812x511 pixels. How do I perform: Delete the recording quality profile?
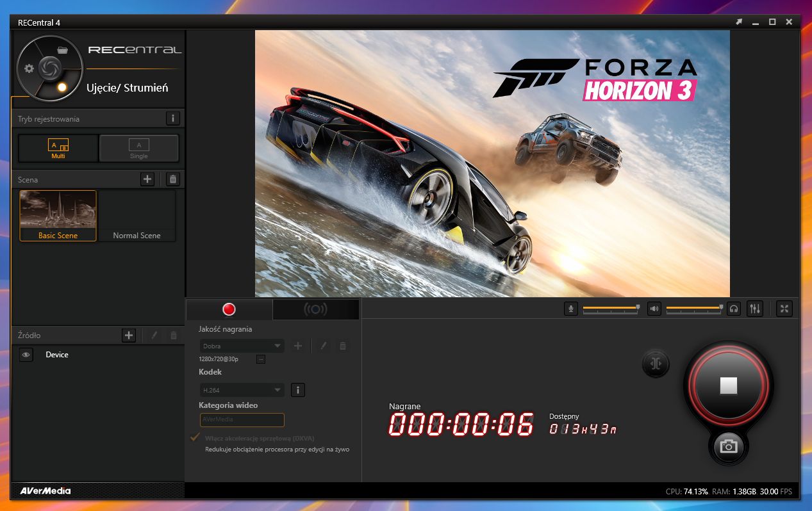pos(343,346)
